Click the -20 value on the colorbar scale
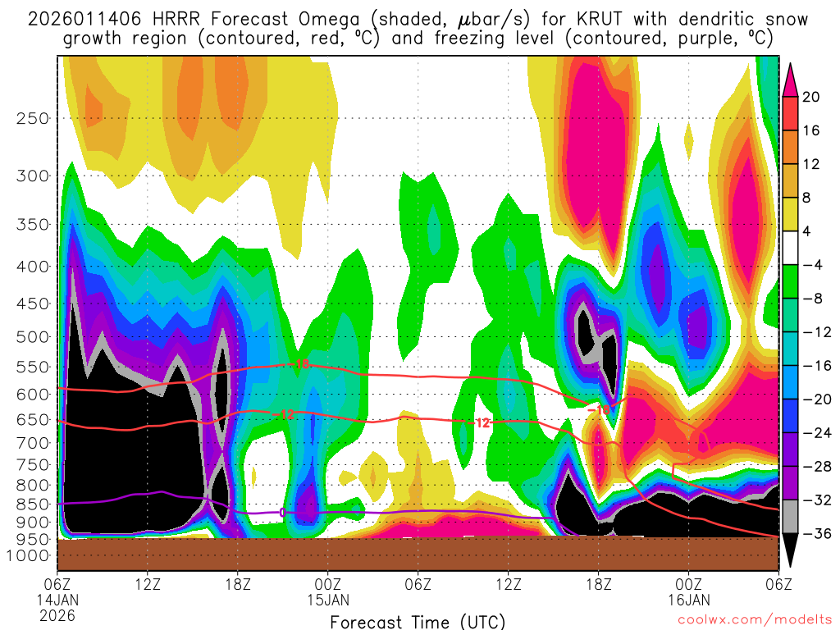The height and width of the screenshot is (630, 840). click(x=817, y=399)
